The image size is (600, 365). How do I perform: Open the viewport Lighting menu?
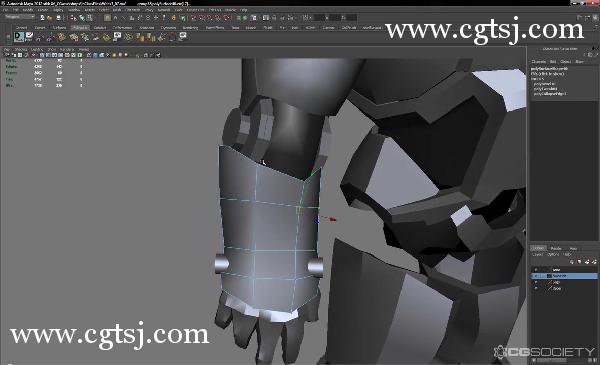click(x=37, y=49)
